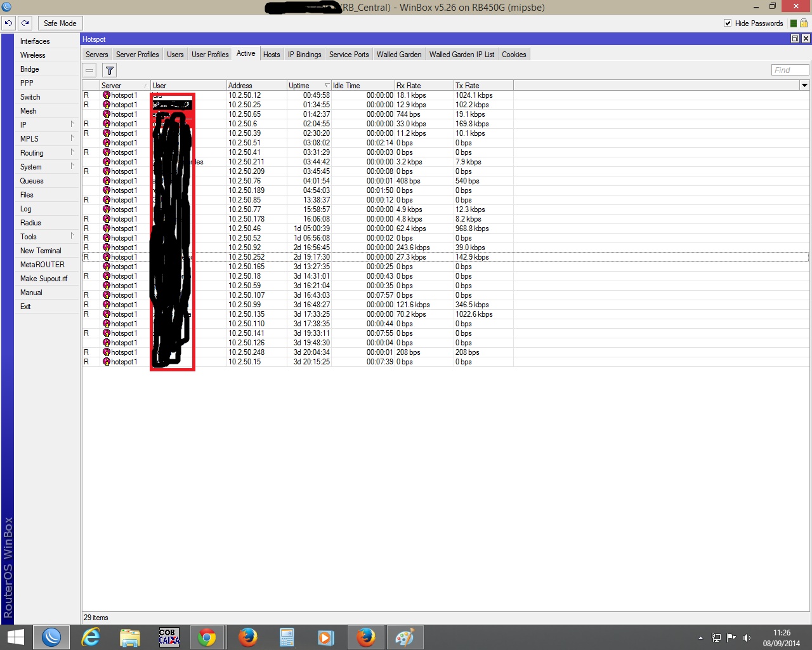812x650 pixels.
Task: Open the first Firefox taskbar icon
Action: coord(247,637)
